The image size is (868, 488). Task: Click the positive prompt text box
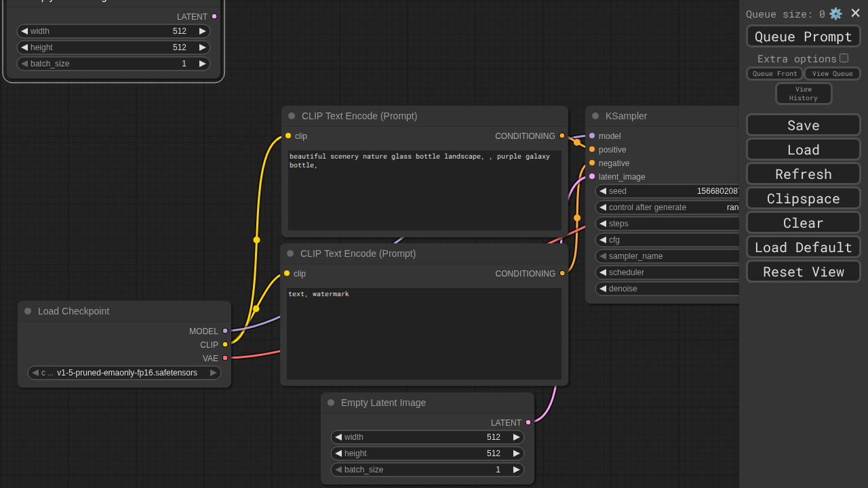click(x=425, y=190)
